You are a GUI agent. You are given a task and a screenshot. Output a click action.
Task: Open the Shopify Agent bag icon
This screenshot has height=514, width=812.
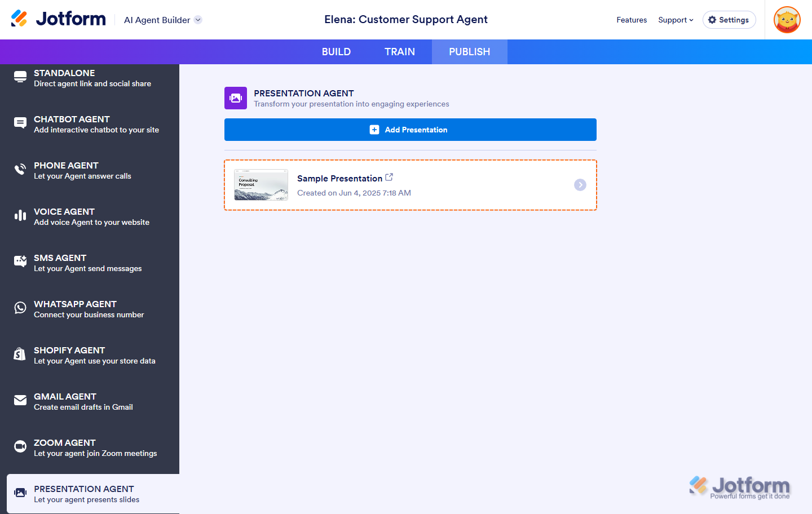tap(20, 354)
